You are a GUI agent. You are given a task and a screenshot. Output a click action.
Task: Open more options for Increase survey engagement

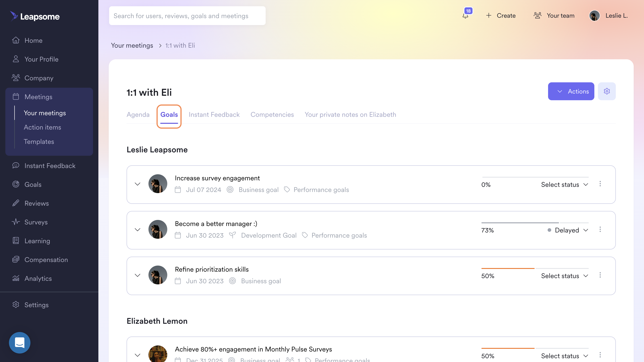600,184
